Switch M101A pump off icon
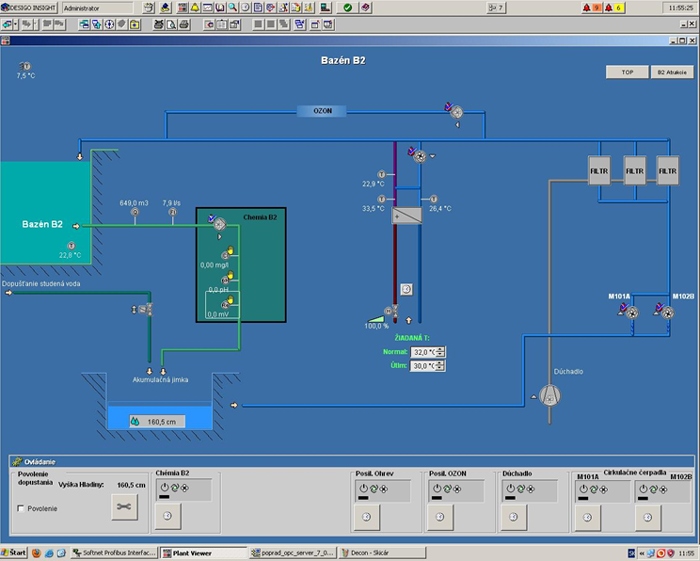The width and height of the screenshot is (700, 561). tap(583, 489)
